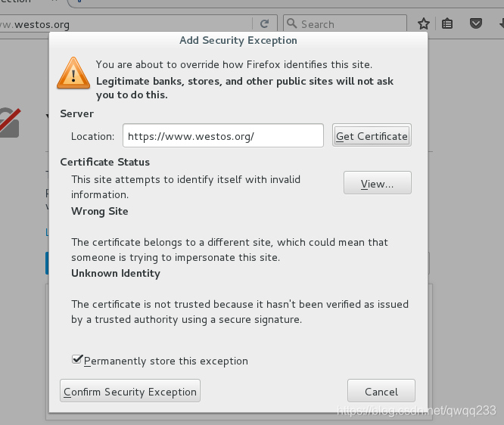
Task: Focus the browser Search box
Action: [345, 23]
